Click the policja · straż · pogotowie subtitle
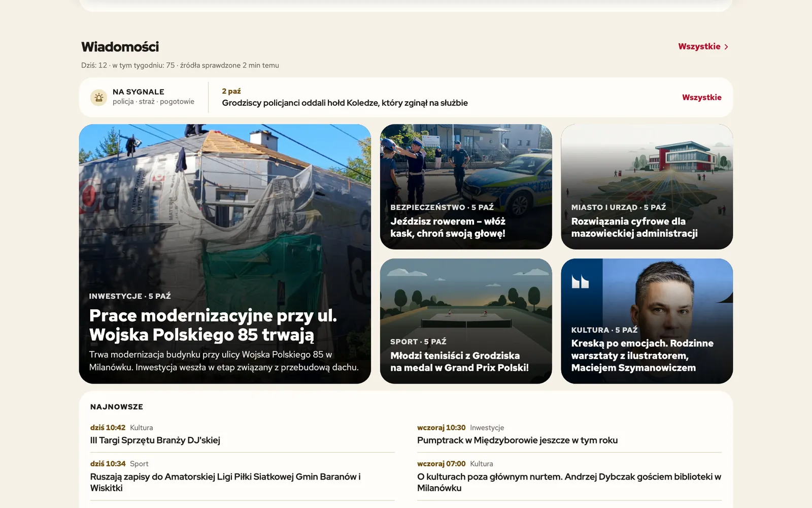Screen dimensions: 812x508 tap(153, 102)
